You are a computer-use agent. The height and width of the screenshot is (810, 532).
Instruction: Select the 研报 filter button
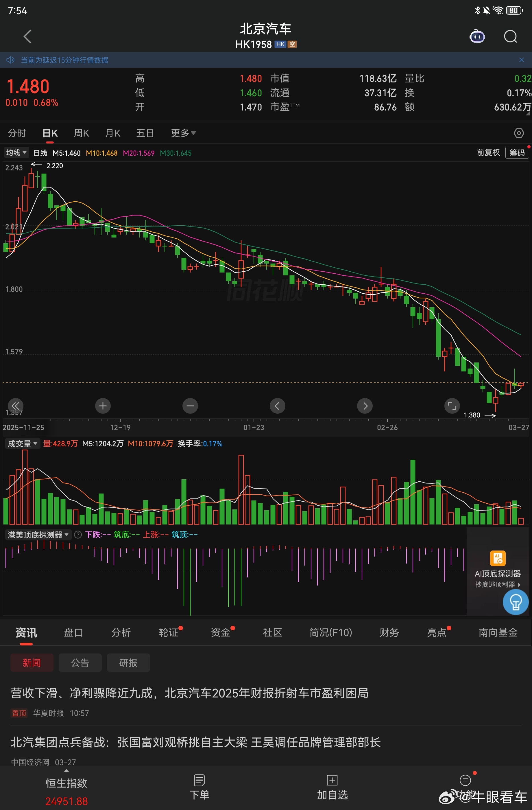tap(128, 663)
